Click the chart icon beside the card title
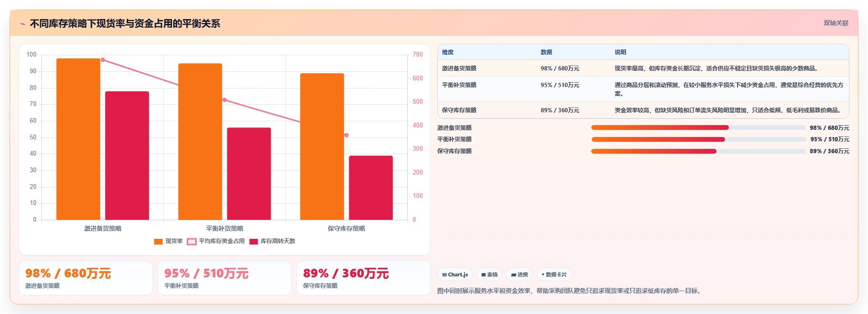The image size is (868, 314). 22,24
